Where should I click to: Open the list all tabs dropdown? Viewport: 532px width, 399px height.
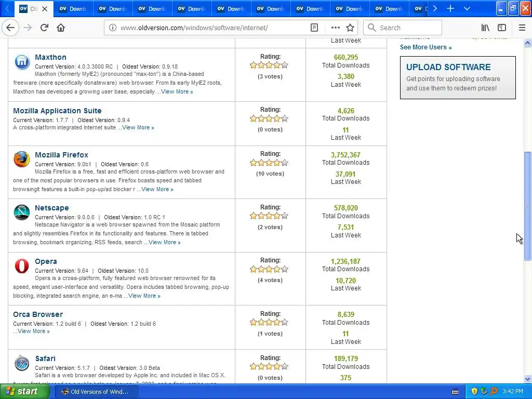coord(467,8)
